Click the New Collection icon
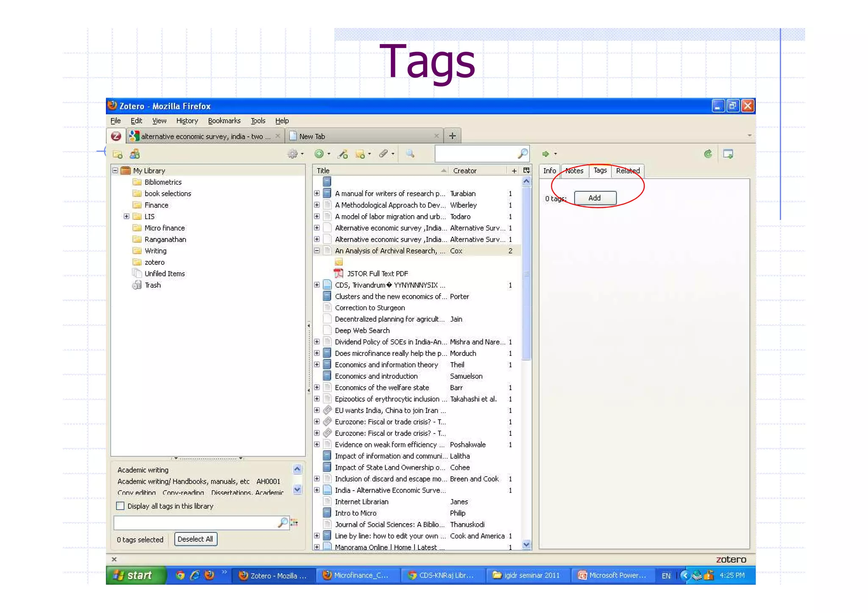868x613 pixels. (x=117, y=154)
